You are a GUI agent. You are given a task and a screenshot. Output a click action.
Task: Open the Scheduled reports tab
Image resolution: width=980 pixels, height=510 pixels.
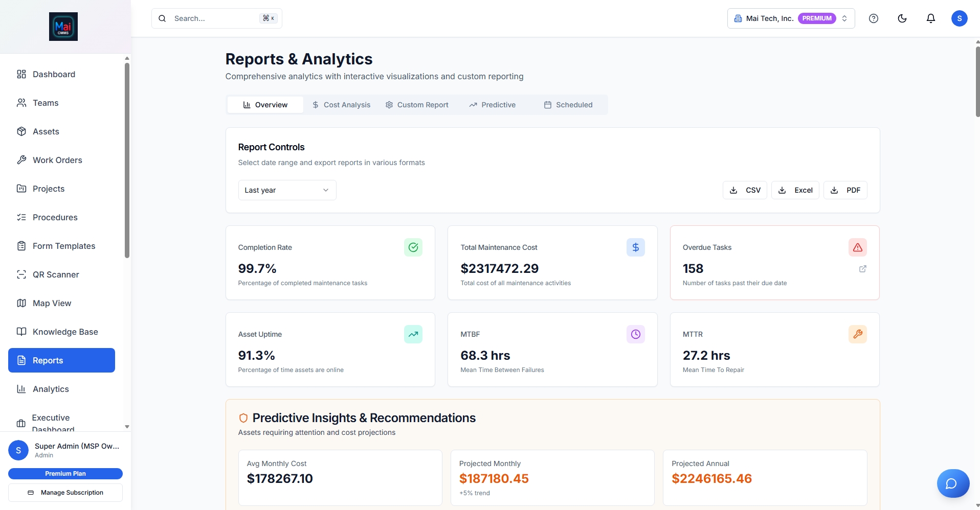pos(568,104)
